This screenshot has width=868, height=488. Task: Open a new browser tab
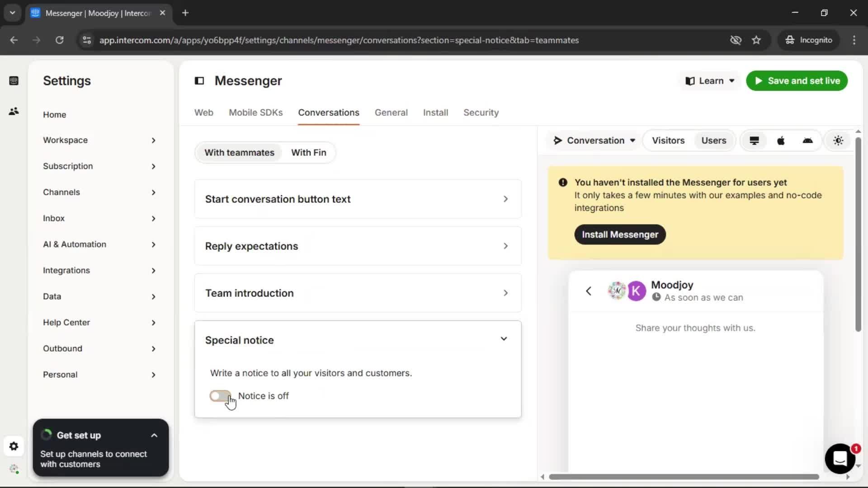tap(185, 13)
